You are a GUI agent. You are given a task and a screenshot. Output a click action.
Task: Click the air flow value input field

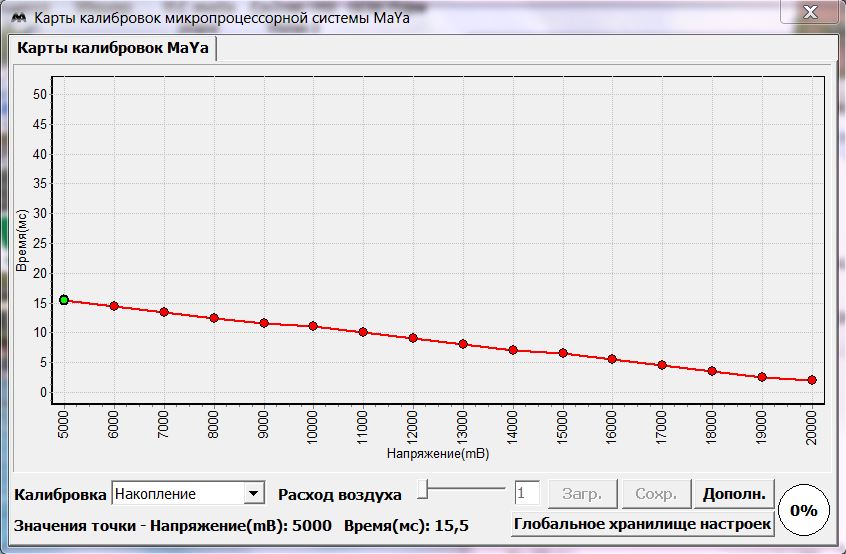pos(527,493)
